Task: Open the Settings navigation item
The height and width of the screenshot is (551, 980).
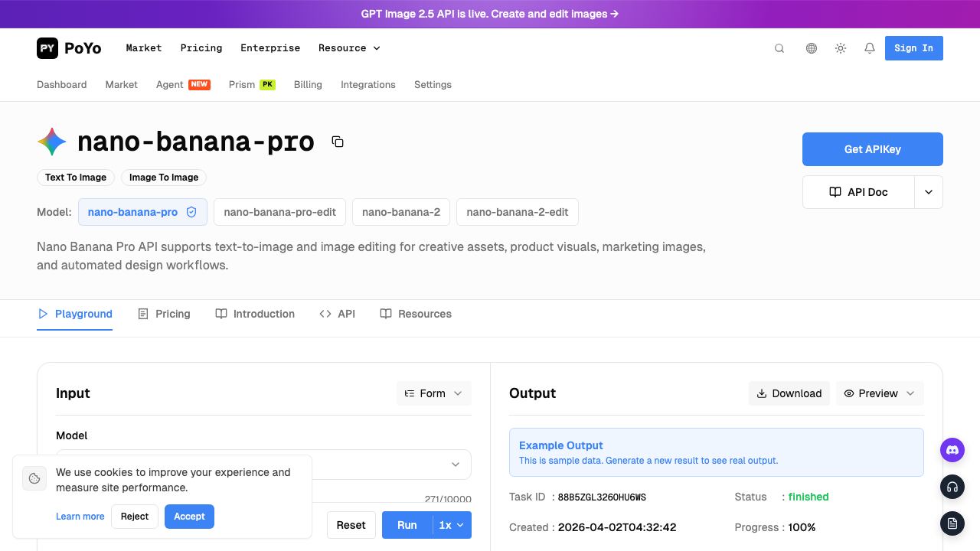Action: (433, 84)
